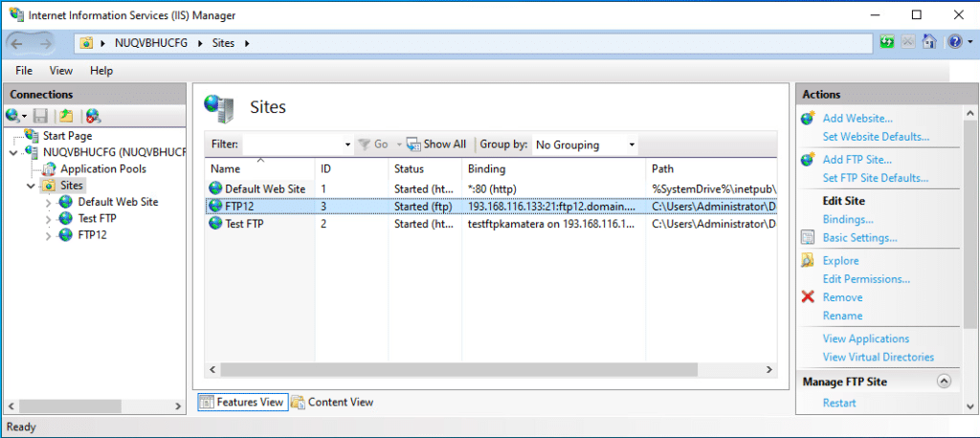
Task: Click the green Refresh page icon
Action: (887, 42)
